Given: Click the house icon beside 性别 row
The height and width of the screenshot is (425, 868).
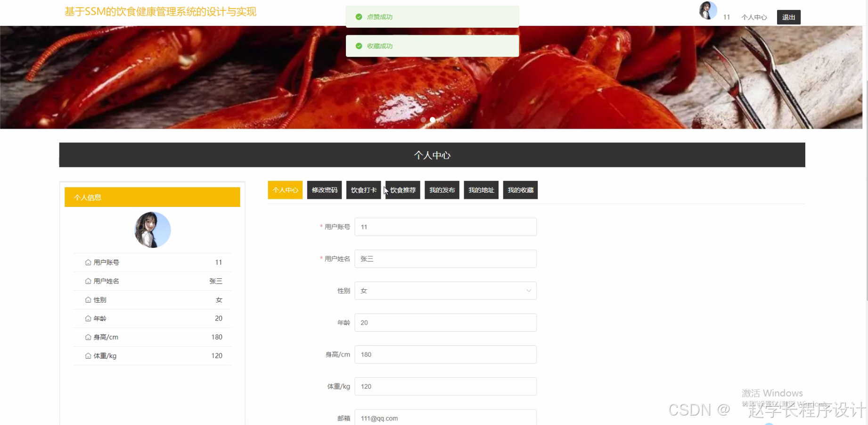Looking at the screenshot, I should [x=88, y=300].
